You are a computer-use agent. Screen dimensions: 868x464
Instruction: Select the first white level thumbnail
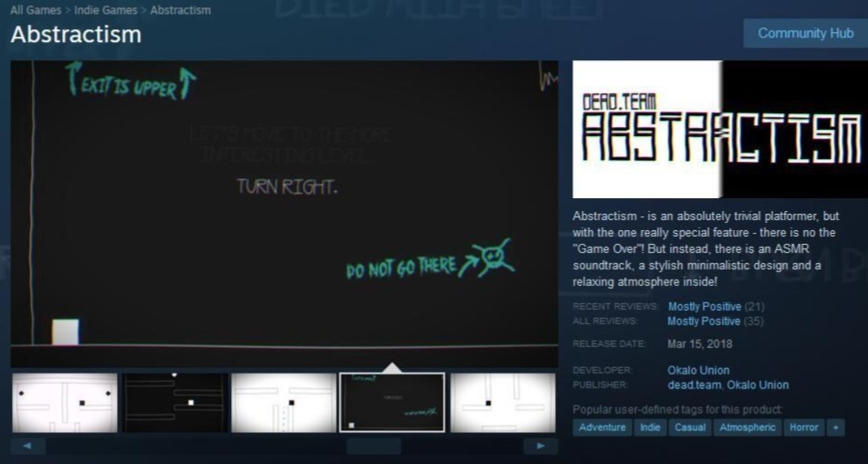65,403
